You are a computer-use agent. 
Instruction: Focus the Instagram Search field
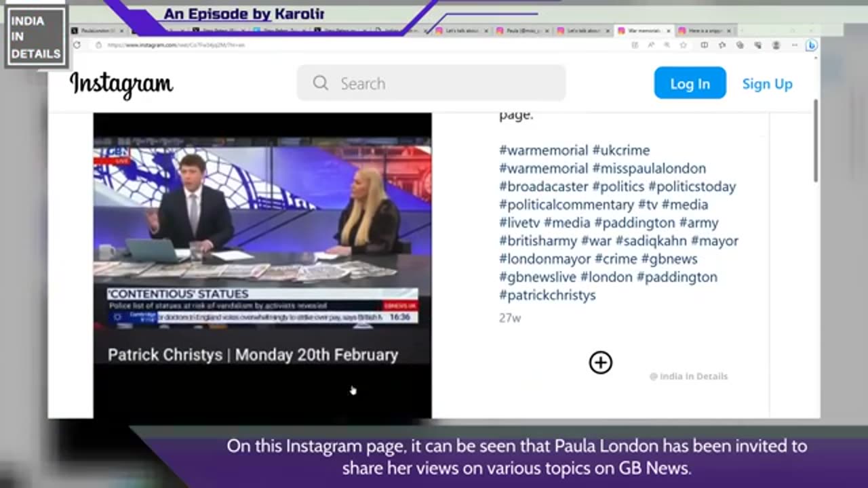[x=431, y=83]
